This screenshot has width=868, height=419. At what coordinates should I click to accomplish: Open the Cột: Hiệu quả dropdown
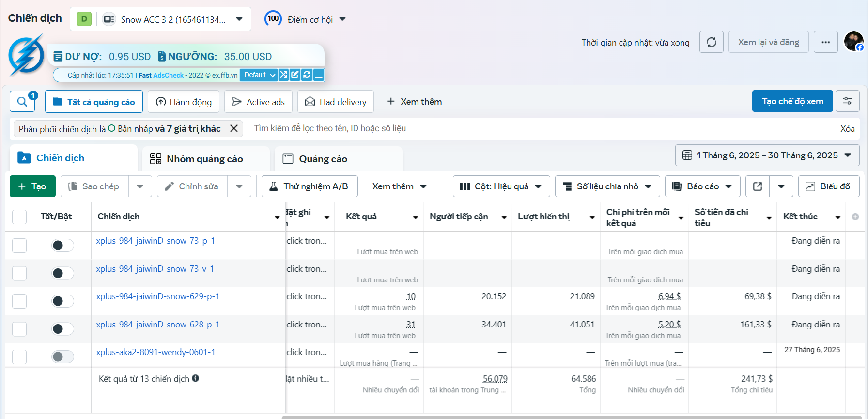pos(501,186)
